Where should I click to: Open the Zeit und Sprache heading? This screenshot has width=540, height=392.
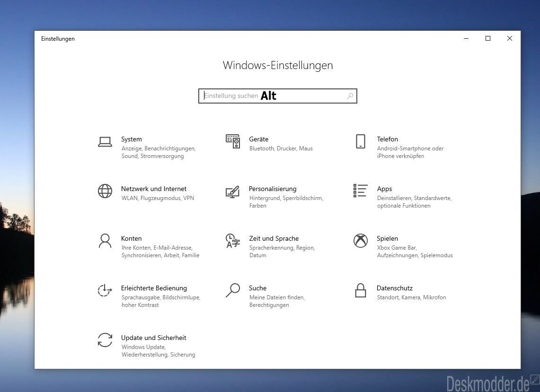[x=274, y=238]
